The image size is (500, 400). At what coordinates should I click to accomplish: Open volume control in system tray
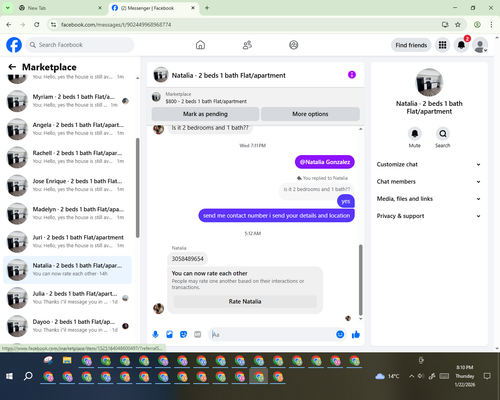tap(421, 376)
